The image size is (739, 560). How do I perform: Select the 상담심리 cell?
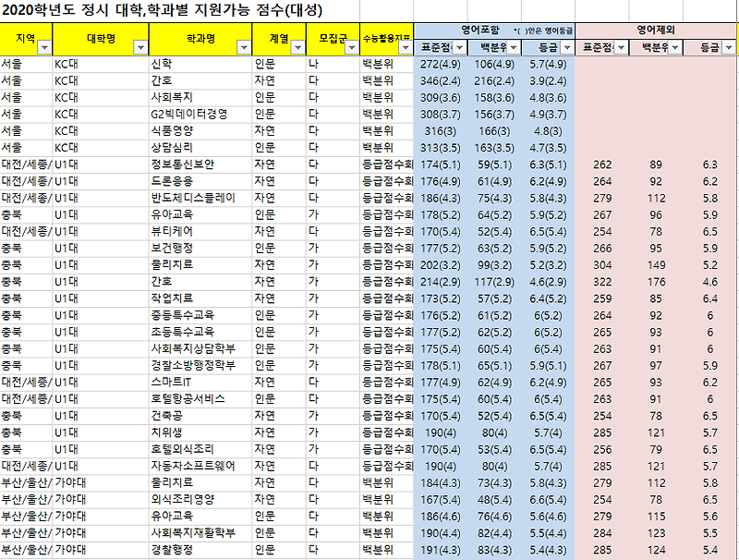pyautogui.click(x=200, y=148)
